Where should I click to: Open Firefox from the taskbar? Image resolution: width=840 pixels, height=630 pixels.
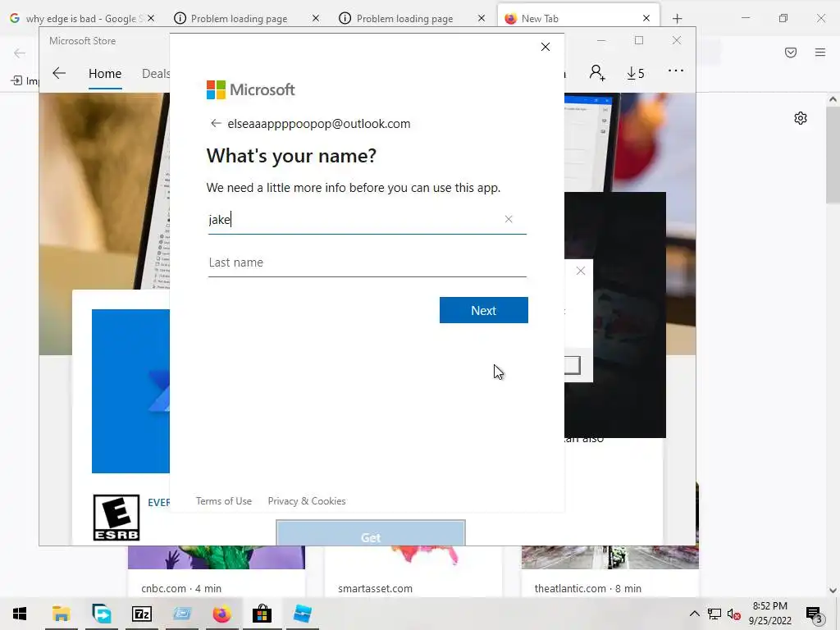221,614
